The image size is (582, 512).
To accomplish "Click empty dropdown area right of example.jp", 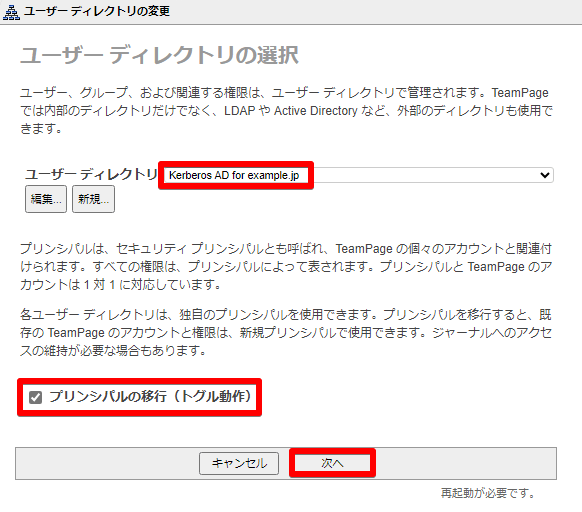I will pyautogui.click(x=425, y=175).
